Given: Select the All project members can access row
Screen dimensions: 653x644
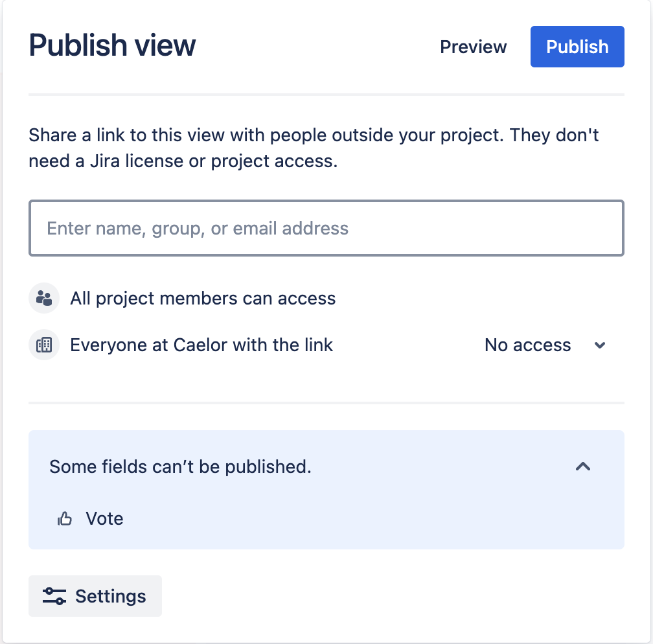Looking at the screenshot, I should [203, 298].
